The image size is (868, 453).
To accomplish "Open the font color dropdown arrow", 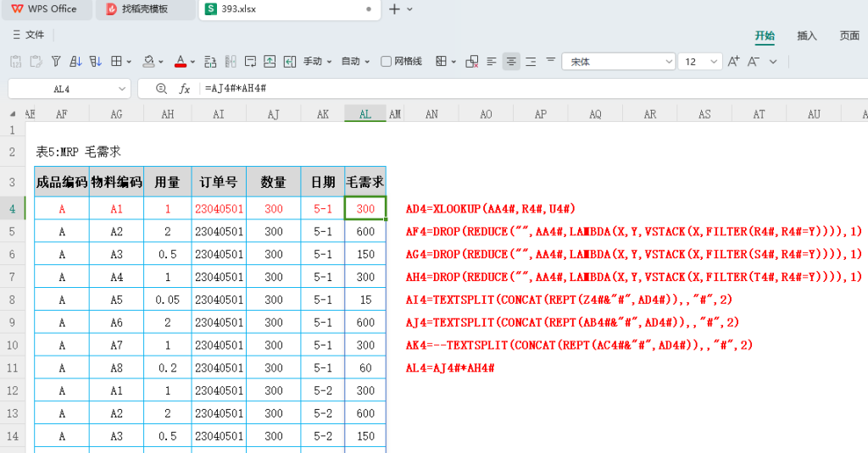I will 192,62.
